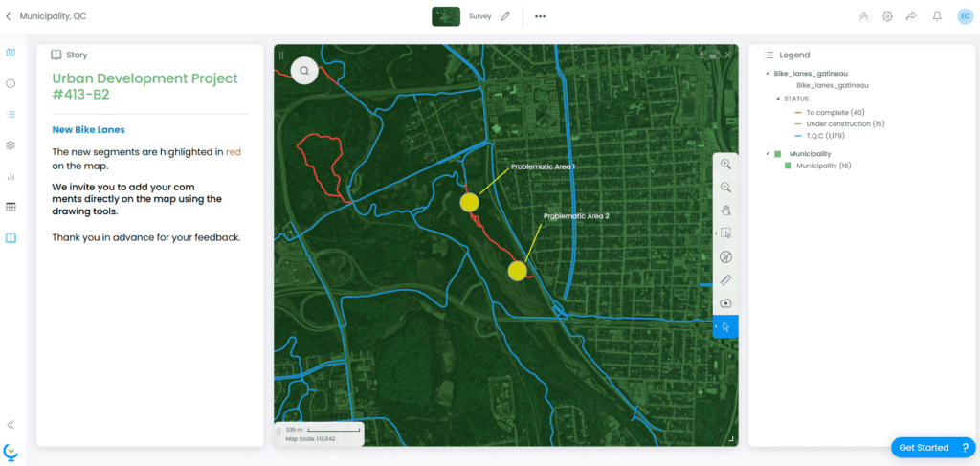
Task: Click the indented Bike_lanes_gatineau sub-label
Action: click(x=833, y=85)
